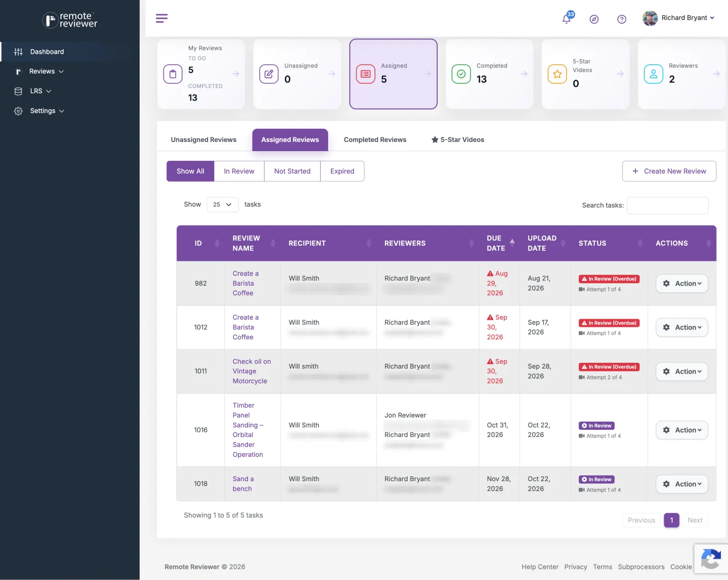This screenshot has width=728, height=580.
Task: Toggle the hamburger sidebar menu icon
Action: [x=162, y=18]
